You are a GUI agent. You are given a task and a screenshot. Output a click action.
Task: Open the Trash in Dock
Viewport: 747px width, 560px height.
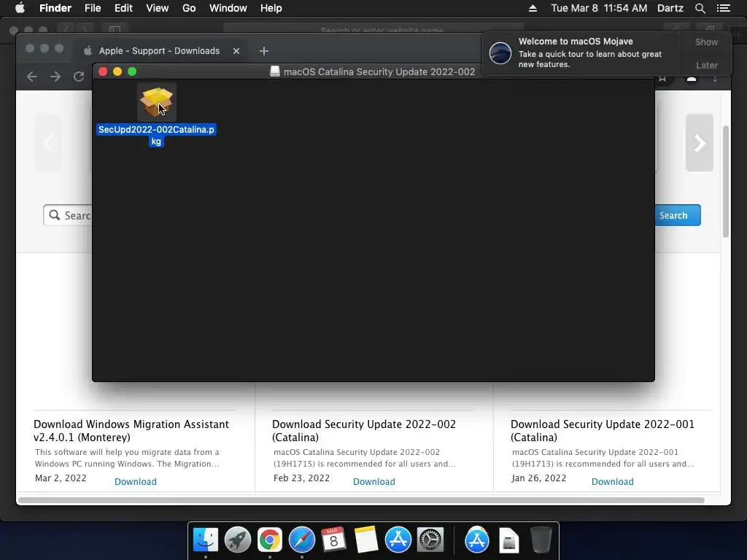click(x=541, y=540)
